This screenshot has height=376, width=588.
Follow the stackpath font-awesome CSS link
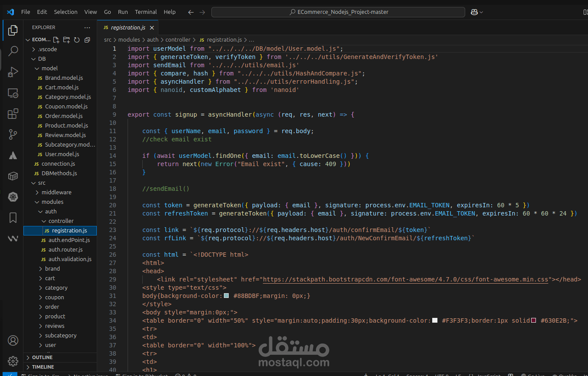tap(405, 280)
